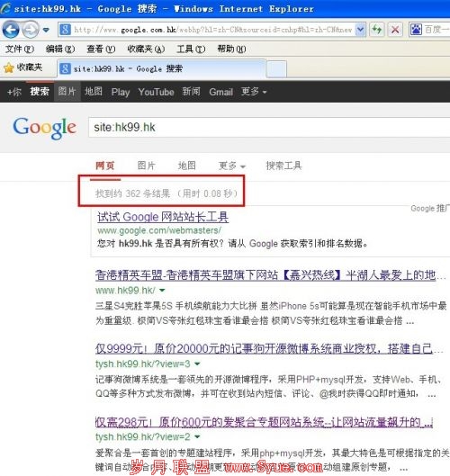
Task: Open the 工具(T) menu
Action: 191,49
